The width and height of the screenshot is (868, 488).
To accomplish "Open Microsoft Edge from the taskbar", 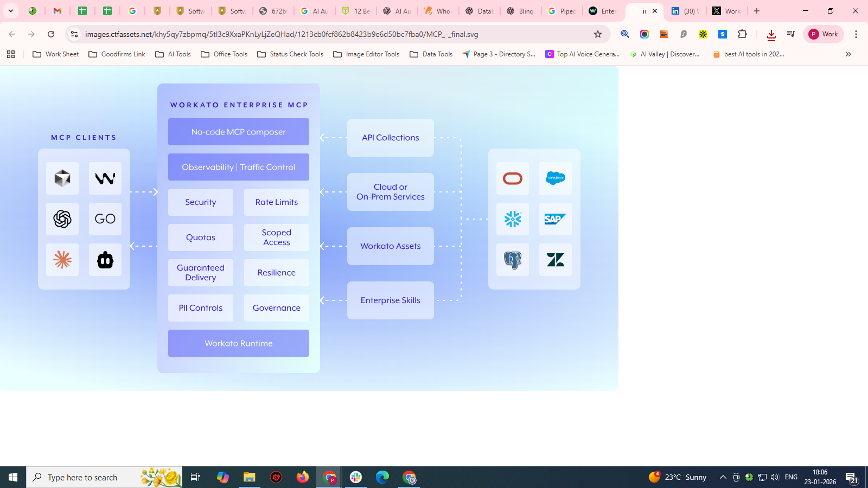I will click(x=382, y=477).
